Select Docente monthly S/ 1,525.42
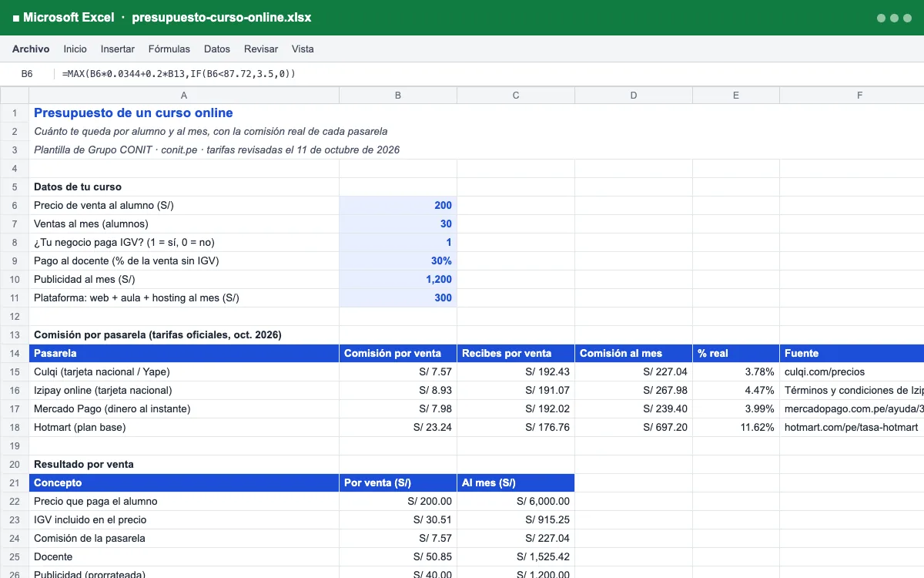 coord(516,556)
